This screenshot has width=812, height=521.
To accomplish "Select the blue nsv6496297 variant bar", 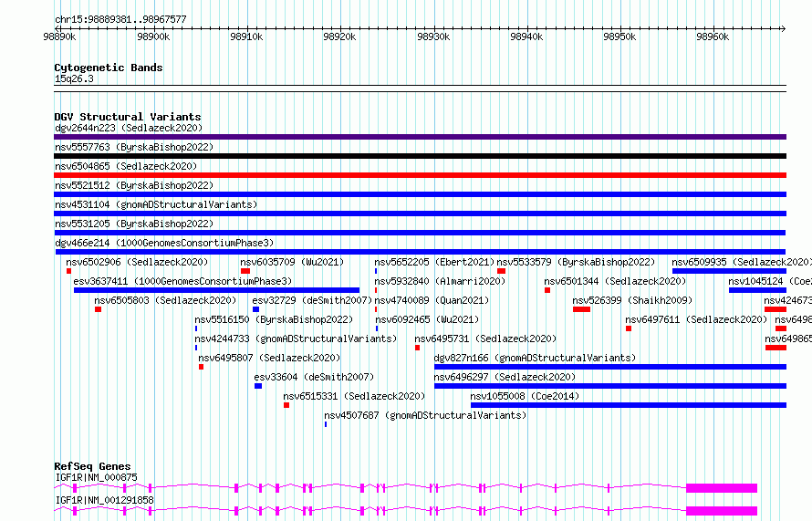I will coord(610,386).
